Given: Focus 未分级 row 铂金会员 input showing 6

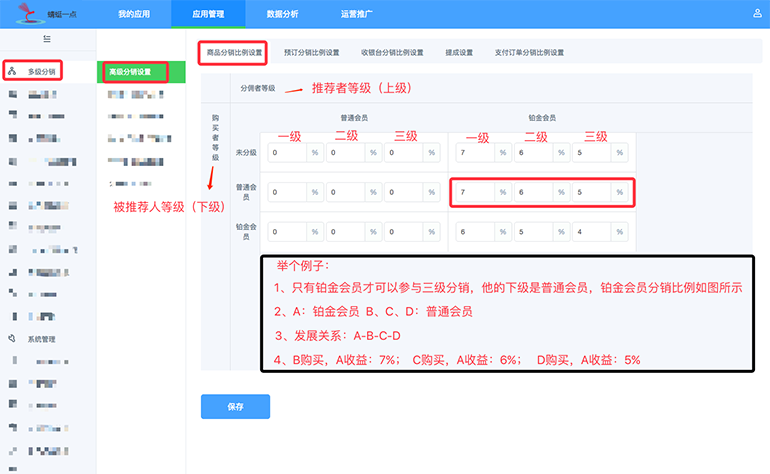Looking at the screenshot, I should click(533, 153).
